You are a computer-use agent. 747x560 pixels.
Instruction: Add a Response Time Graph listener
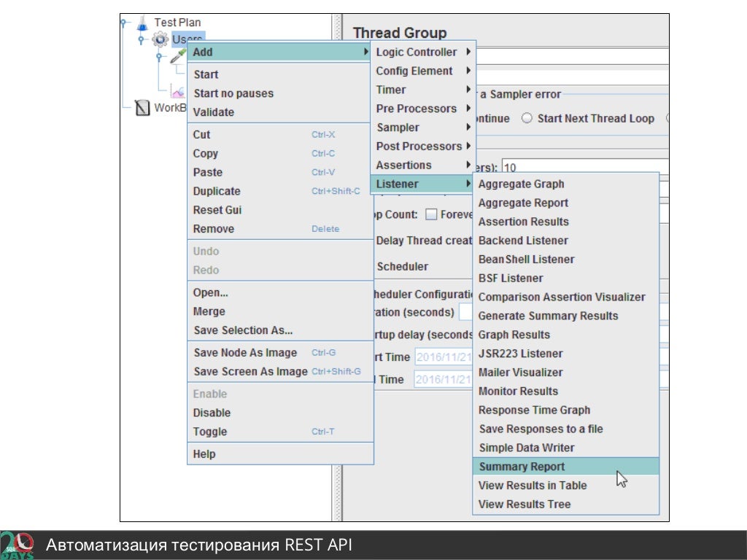566,410
